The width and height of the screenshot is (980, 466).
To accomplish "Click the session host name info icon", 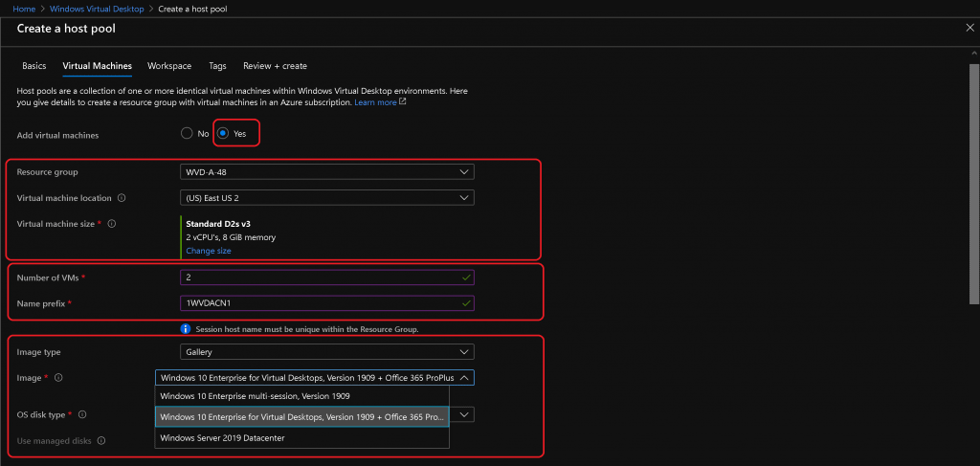I will tap(185, 328).
